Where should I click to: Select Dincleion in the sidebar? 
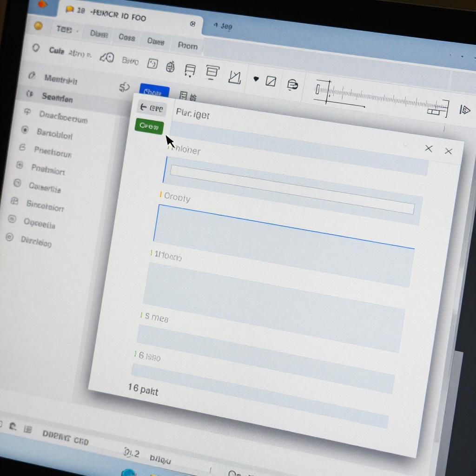pyautogui.click(x=36, y=241)
